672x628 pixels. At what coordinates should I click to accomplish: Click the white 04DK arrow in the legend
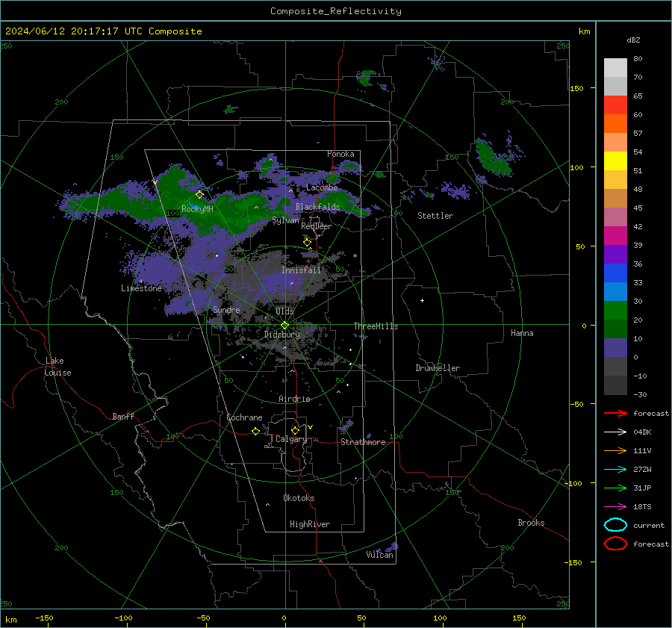tap(615, 432)
